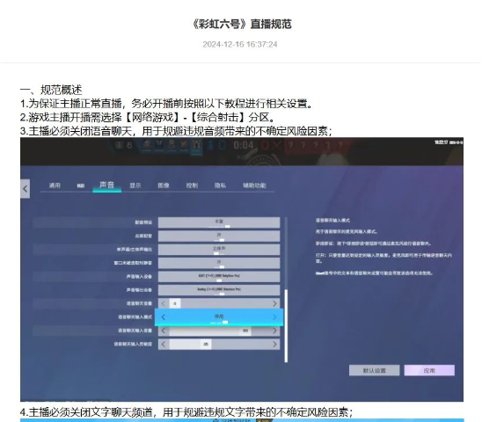
Task: Toggle the 总部配音 option value
Action: [219, 236]
